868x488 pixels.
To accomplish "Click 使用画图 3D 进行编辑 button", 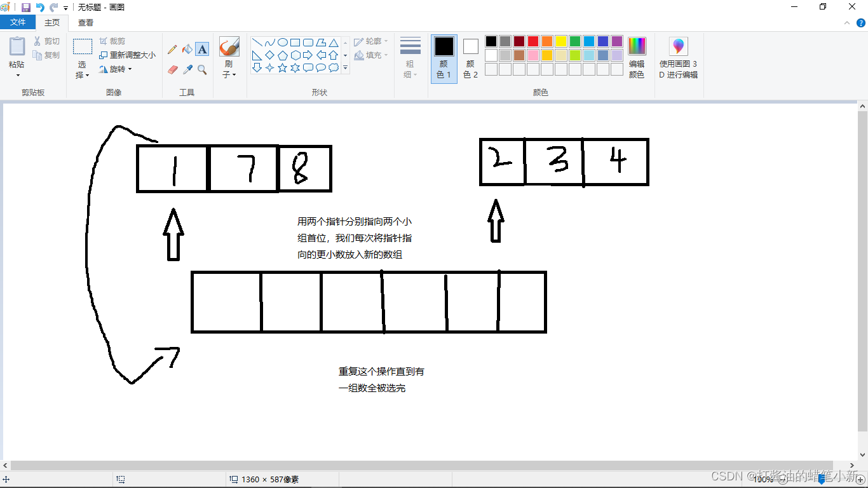I will (x=678, y=58).
